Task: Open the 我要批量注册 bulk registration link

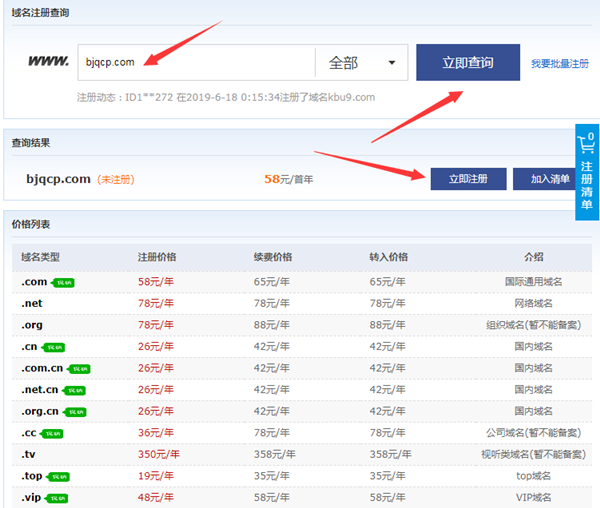Action: coord(559,63)
